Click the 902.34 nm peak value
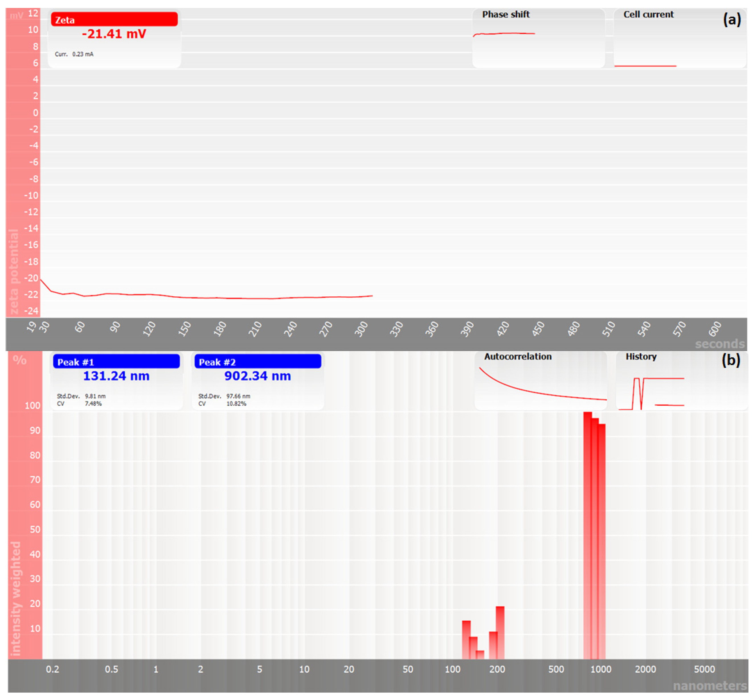The width and height of the screenshot is (755, 700). tap(258, 376)
